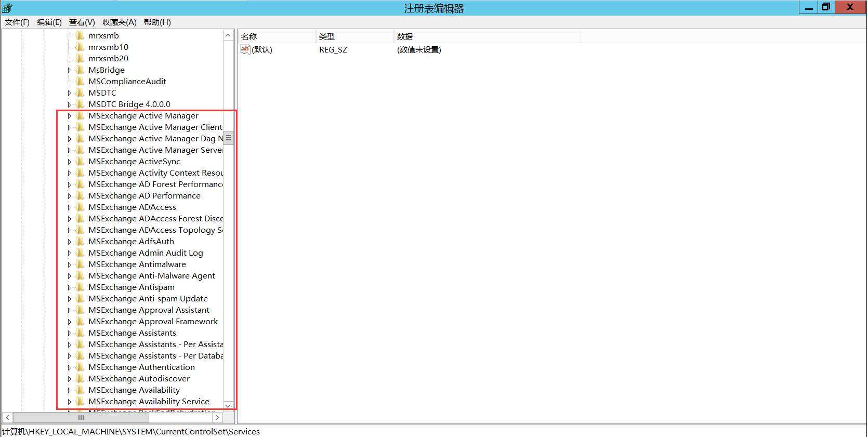Expand the MSExchange Active Manager Client key
Viewport: 868px width, 437px height.
69,127
